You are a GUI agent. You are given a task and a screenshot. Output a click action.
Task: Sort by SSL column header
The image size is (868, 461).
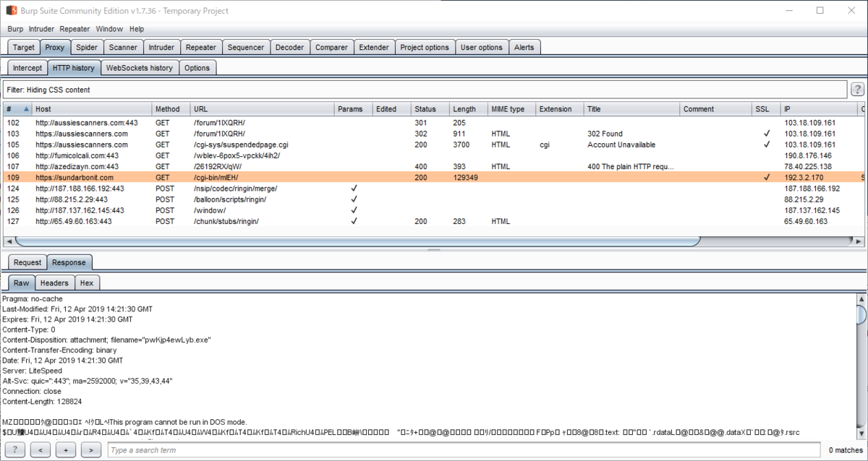point(766,109)
